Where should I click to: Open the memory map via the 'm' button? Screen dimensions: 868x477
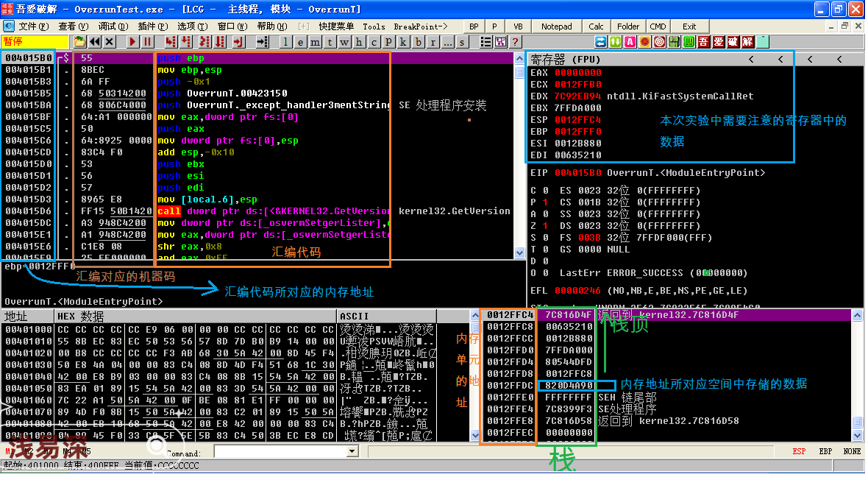click(x=315, y=41)
